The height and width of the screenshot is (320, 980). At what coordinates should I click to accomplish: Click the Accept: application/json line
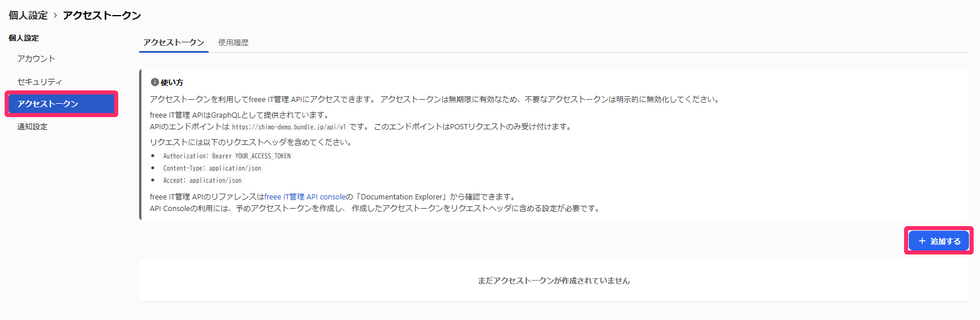tap(202, 180)
